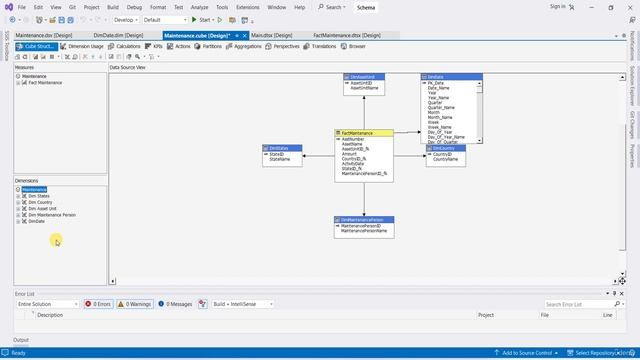Click the Navigate Backward icon
This screenshot has width=640, height=360.
13,20
